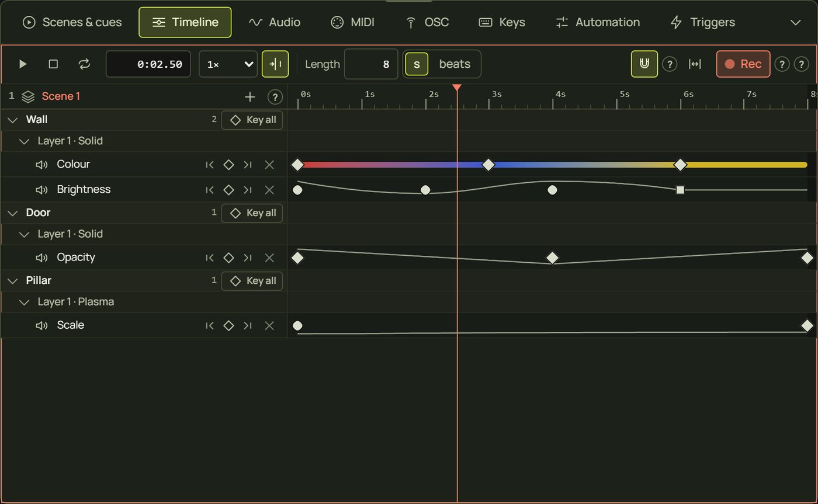Click the Length value field
Screen dimensions: 818x504
[x=371, y=64]
